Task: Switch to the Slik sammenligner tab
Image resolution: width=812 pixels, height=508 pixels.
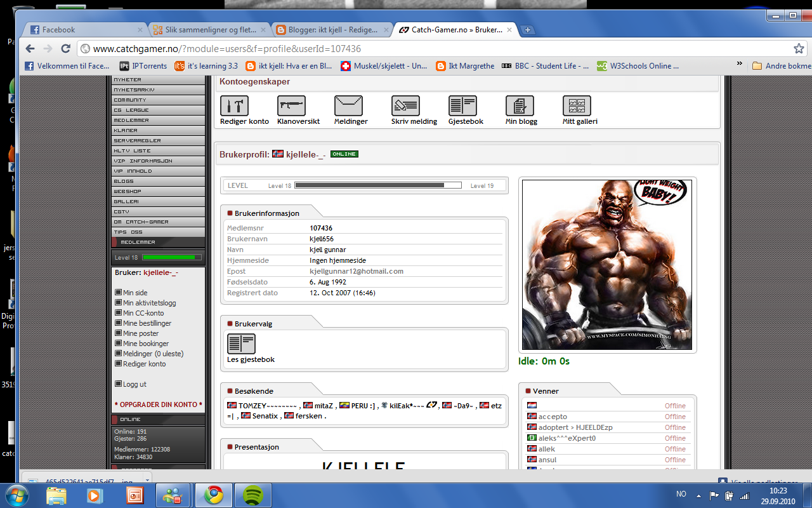Action: click(209, 30)
